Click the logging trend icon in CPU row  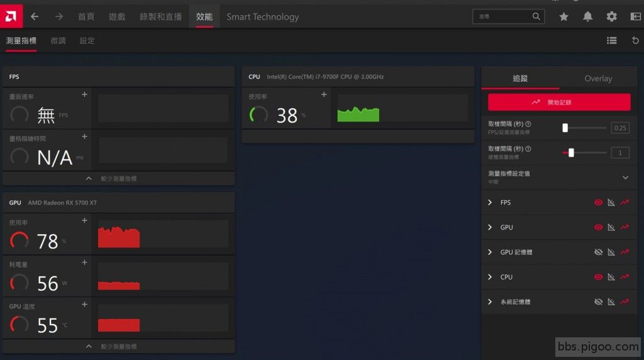[625, 277]
